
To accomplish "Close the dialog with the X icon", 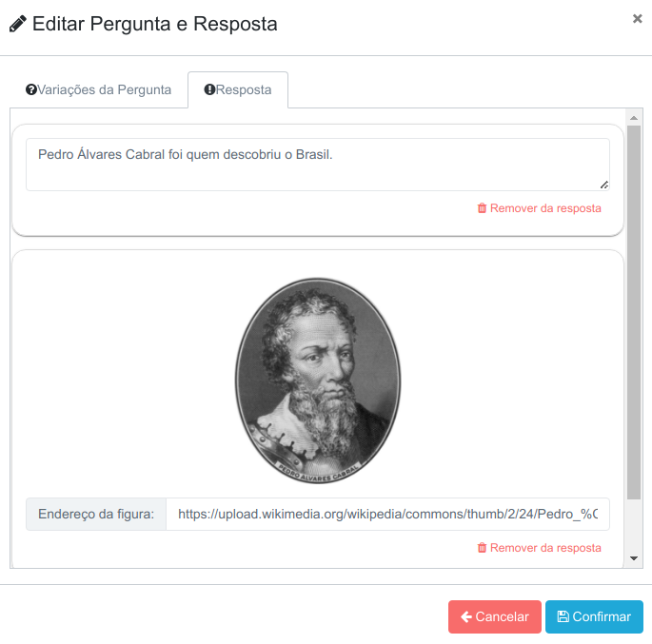I will point(637,19).
